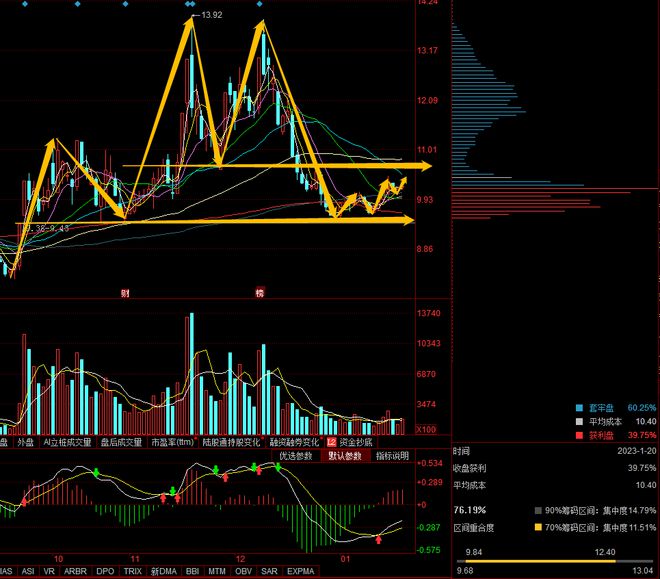
Task: Click the 12.40 range upper bound
Action: point(605,552)
